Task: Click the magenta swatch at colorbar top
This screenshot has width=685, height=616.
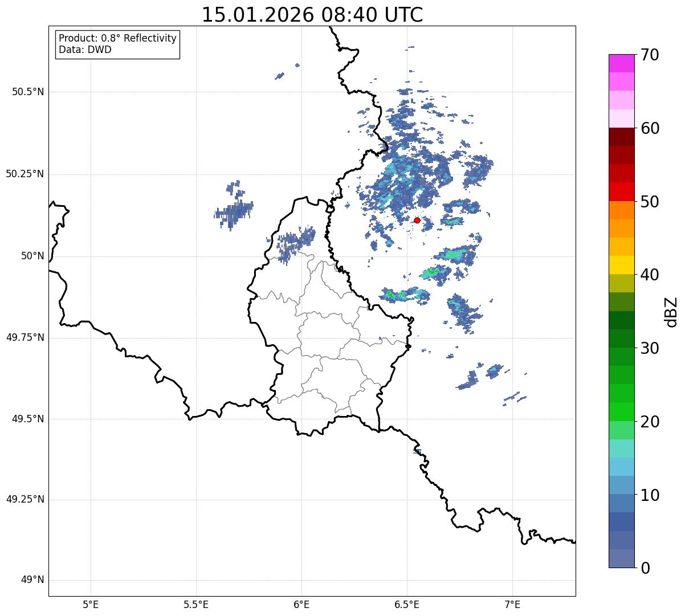Action: click(x=621, y=63)
